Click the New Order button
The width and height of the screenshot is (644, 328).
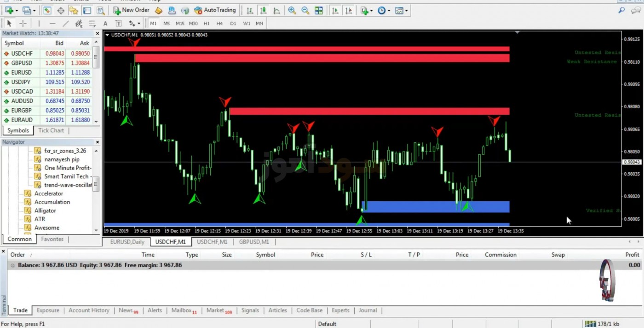[131, 10]
